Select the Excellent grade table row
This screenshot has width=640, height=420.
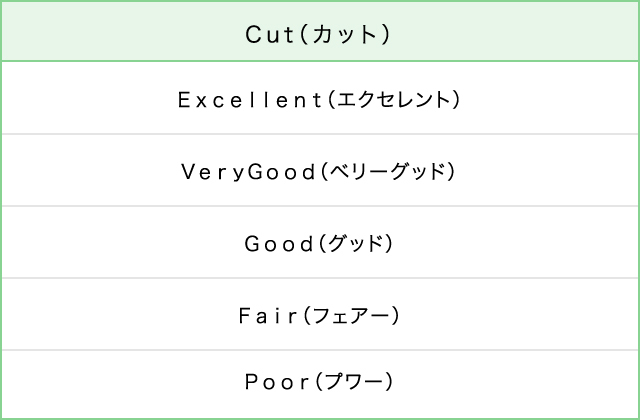[x=100, y=99]
